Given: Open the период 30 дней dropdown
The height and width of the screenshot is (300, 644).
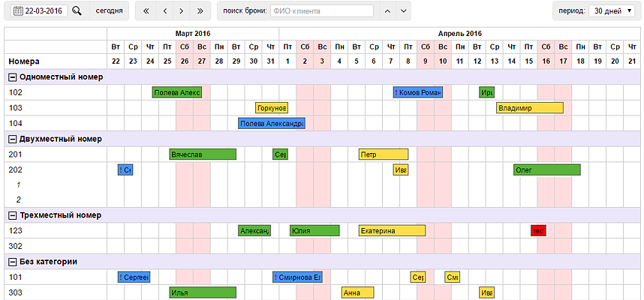Looking at the screenshot, I should pos(612,11).
